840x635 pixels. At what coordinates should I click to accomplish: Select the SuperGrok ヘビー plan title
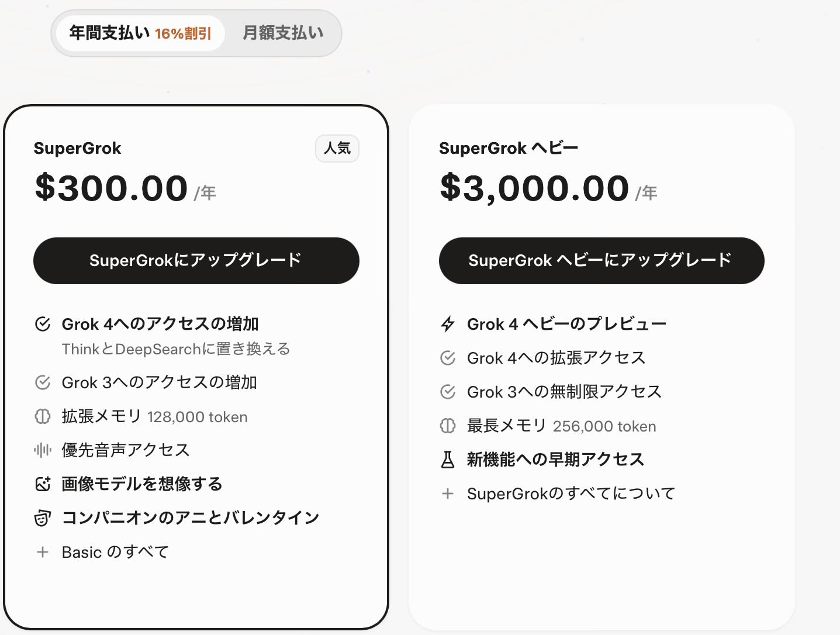(x=509, y=149)
